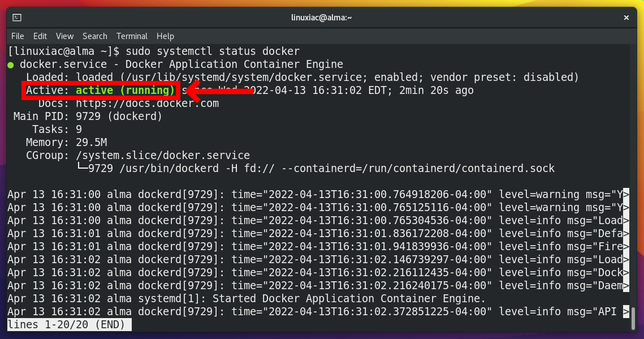Open the Search menu

(x=95, y=36)
